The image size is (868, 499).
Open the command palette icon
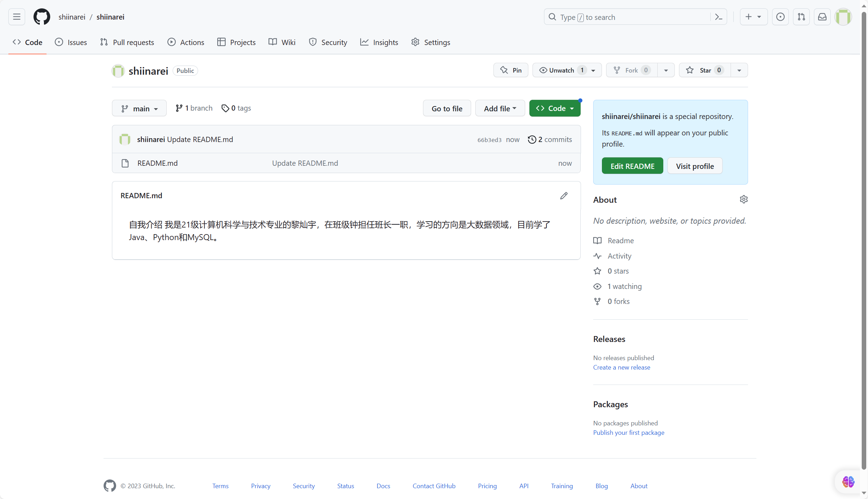click(718, 17)
